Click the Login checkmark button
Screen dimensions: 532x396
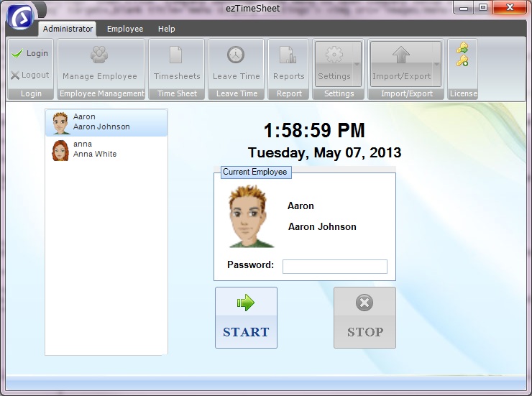tap(30, 53)
